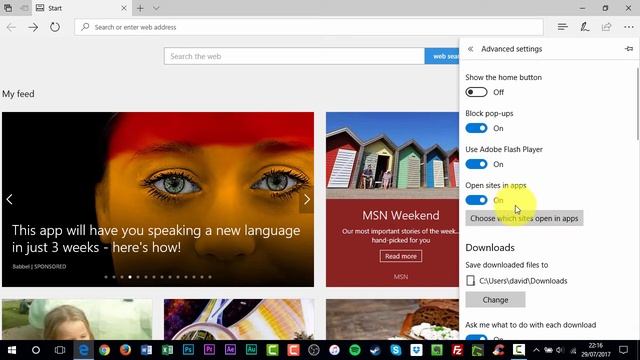Click Read more on MSN Weekend

click(x=401, y=256)
